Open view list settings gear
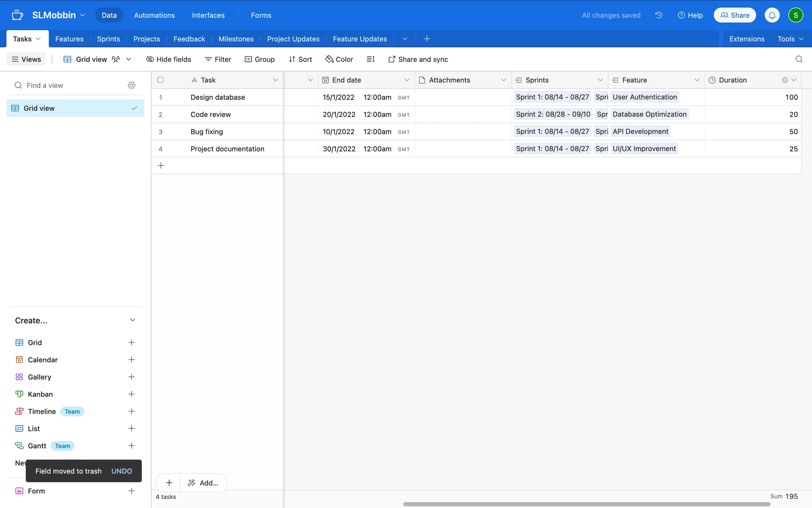 pyautogui.click(x=132, y=85)
